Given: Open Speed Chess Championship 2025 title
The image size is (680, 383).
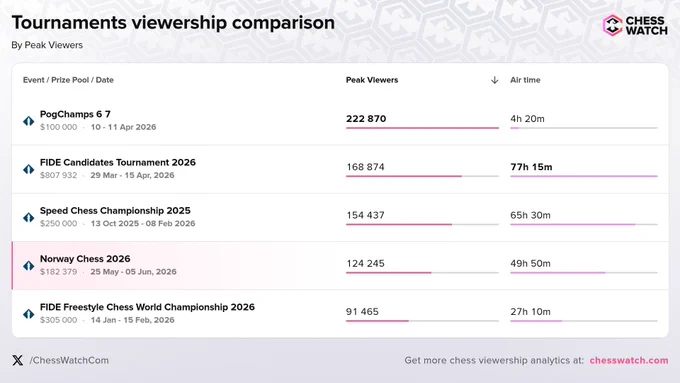Looking at the screenshot, I should click(115, 210).
